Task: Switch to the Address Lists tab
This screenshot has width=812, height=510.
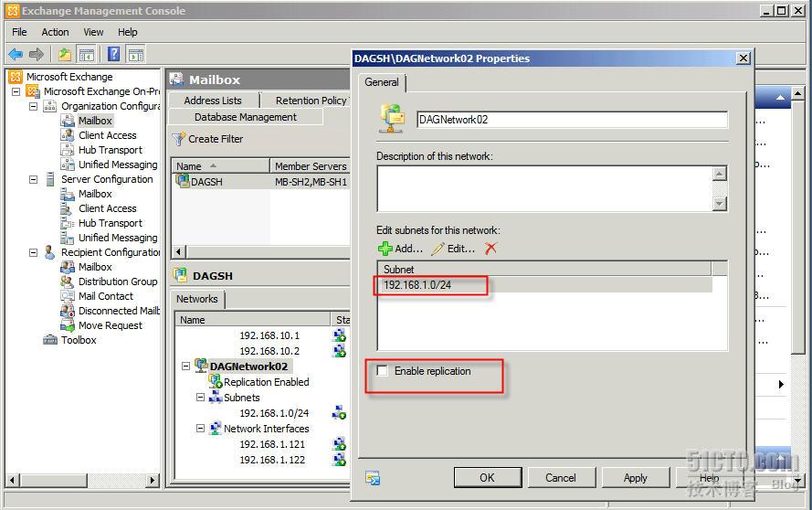Action: click(212, 101)
